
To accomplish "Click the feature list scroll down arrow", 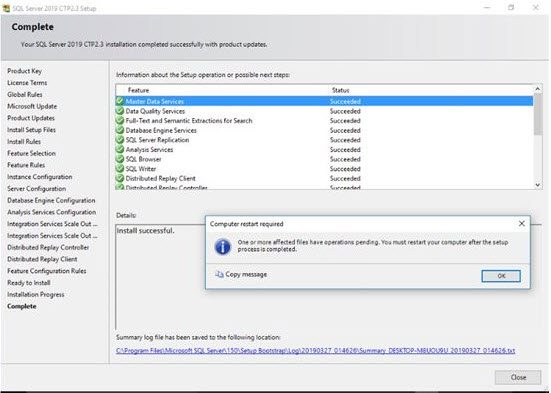I will point(537,185).
